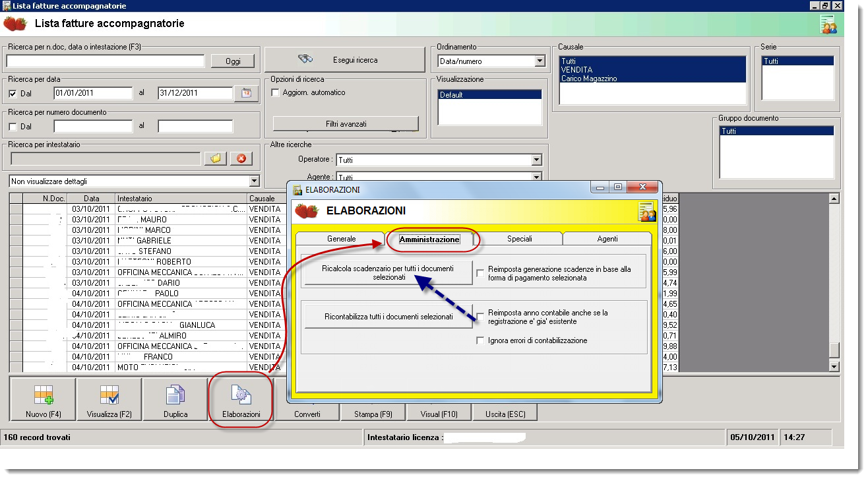
Task: Click the Converti button
Action: 307,414
